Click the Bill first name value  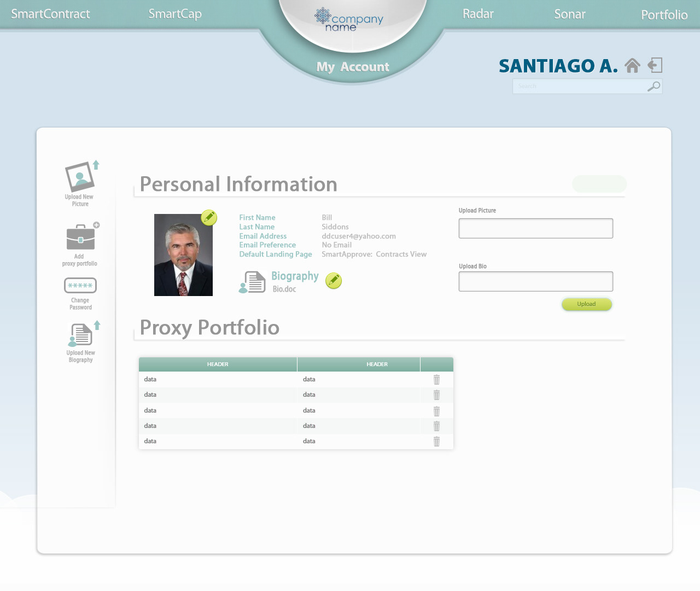coord(327,218)
